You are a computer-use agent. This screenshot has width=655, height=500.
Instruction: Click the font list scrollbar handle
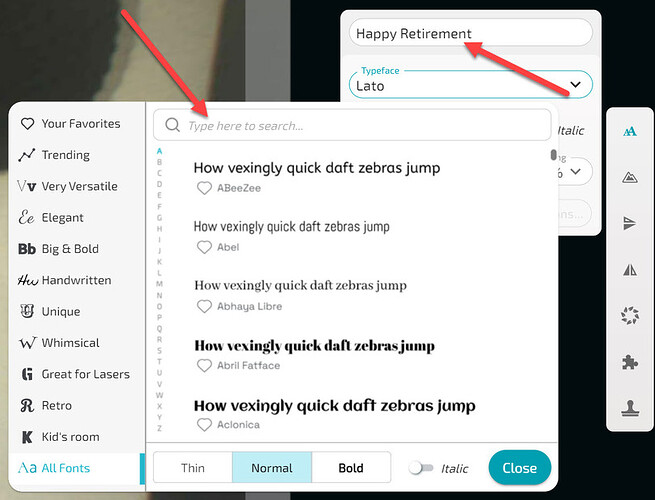553,155
